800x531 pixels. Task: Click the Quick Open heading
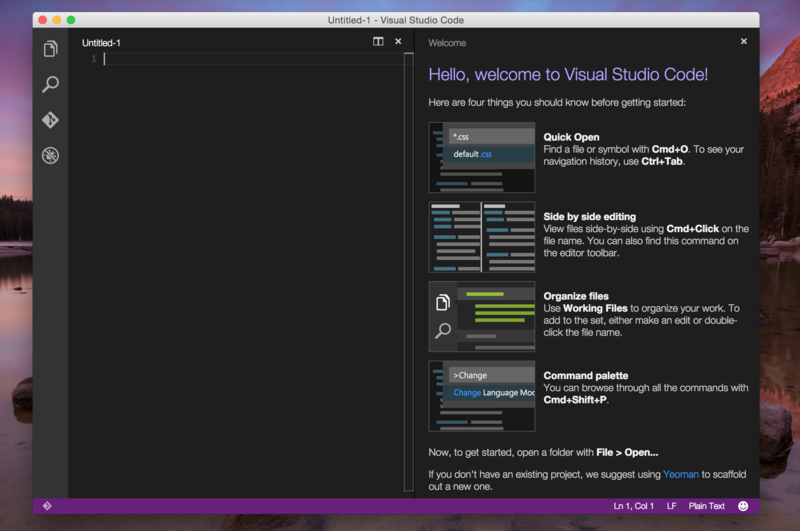[x=571, y=137]
